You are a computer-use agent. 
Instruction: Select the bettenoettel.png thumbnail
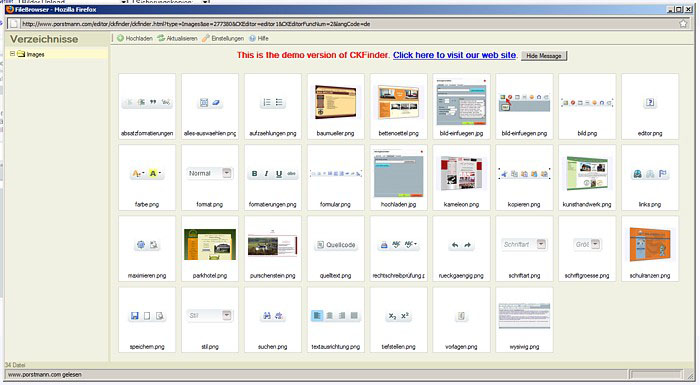[x=399, y=106]
